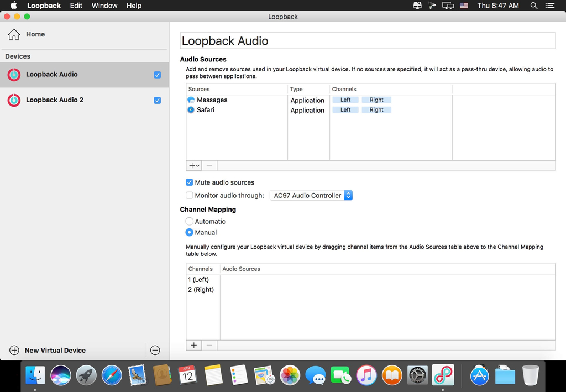Click the remove virtual device minus icon
Image resolution: width=566 pixels, height=392 pixels.
155,351
